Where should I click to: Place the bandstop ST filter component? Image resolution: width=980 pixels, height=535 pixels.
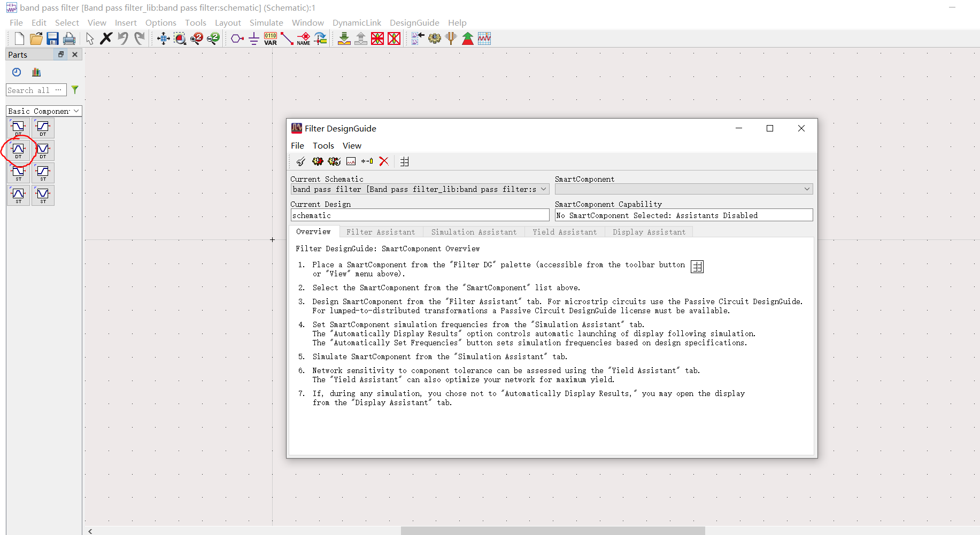pyautogui.click(x=43, y=195)
